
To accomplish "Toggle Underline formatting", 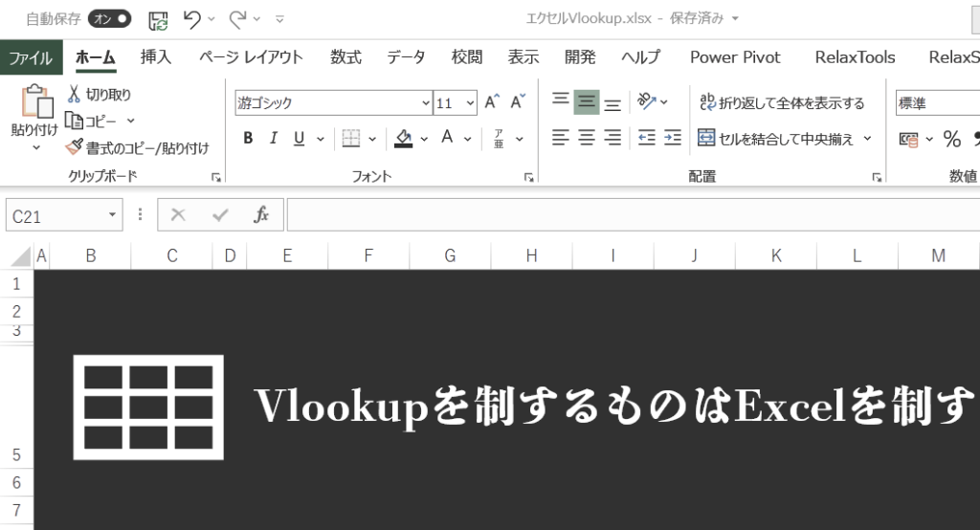I will (x=300, y=138).
